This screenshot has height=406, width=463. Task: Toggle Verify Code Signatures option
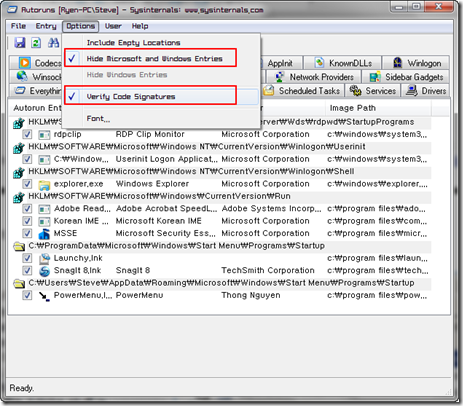click(161, 97)
